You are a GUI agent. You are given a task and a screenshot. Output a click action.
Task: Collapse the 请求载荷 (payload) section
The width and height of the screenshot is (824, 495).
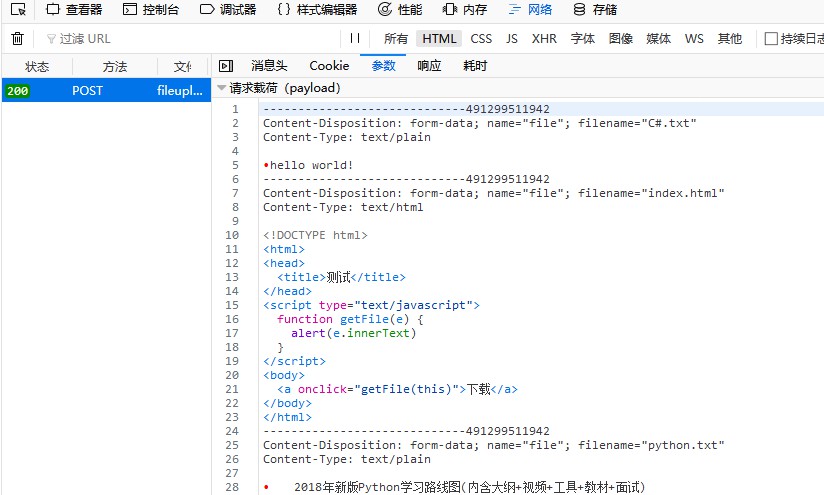(x=221, y=88)
